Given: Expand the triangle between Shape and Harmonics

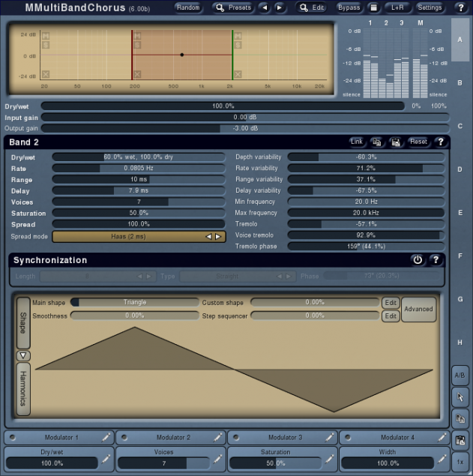Looking at the screenshot, I should coord(23,355).
